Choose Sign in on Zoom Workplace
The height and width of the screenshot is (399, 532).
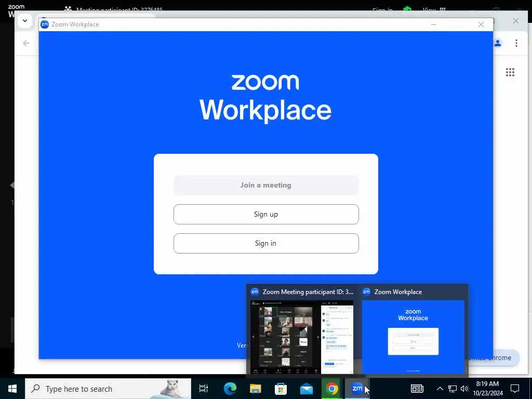(266, 243)
